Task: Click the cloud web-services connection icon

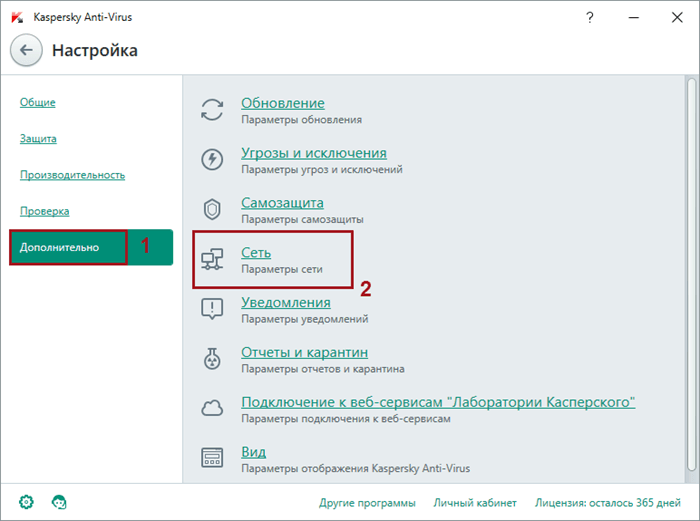Action: [x=212, y=408]
